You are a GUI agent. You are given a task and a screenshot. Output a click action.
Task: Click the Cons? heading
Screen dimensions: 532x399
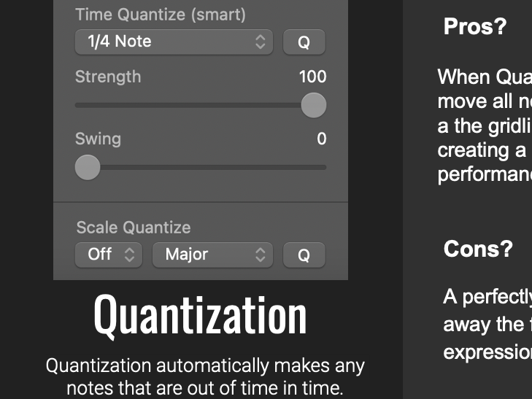tap(478, 249)
